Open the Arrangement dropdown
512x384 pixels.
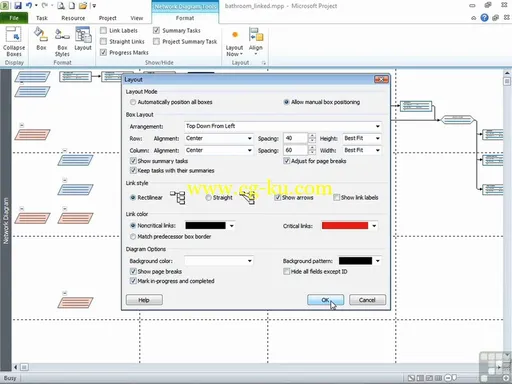pyautogui.click(x=283, y=126)
